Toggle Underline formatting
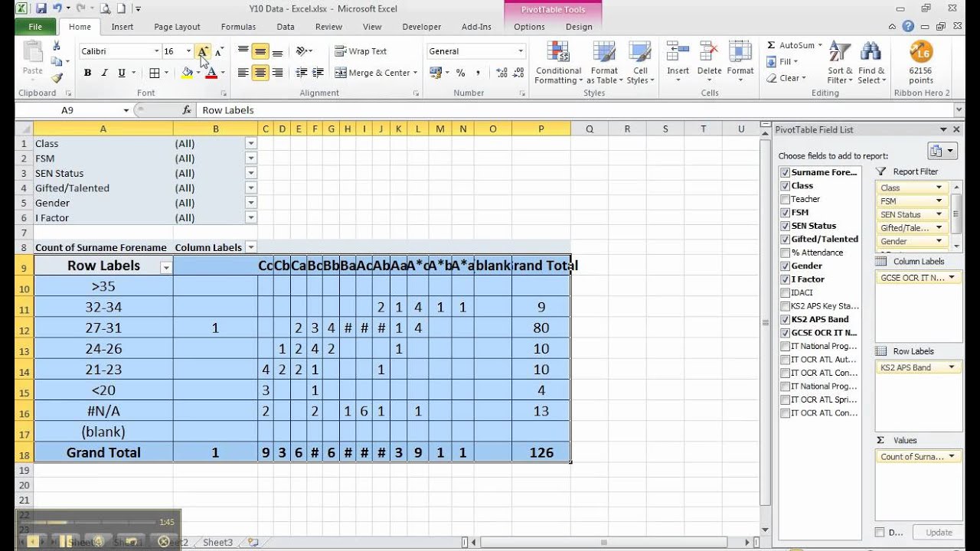Screen dimensions: 980x551 coord(122,73)
